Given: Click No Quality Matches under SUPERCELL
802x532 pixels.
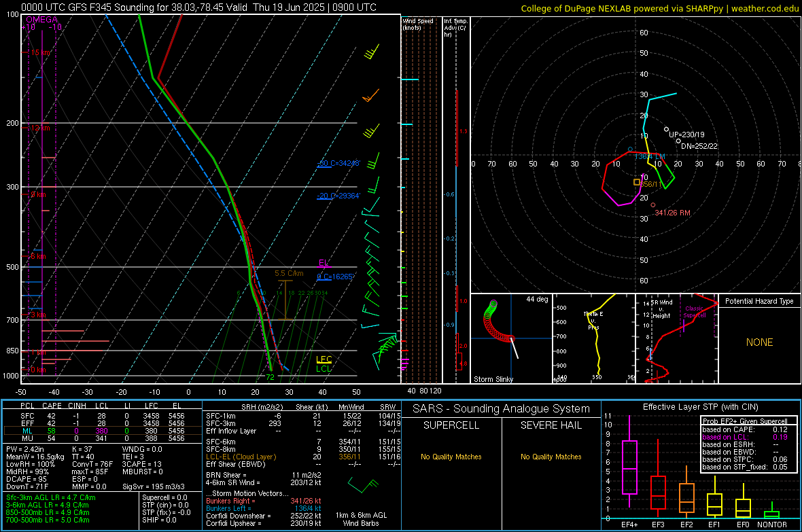Looking at the screenshot, I should point(451,457).
